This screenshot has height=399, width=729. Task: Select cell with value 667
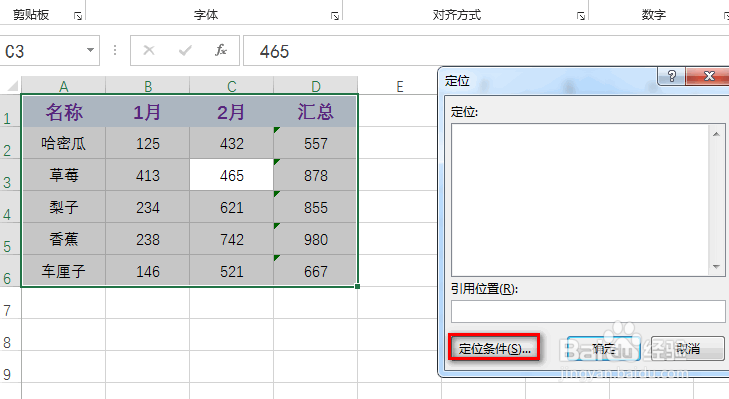[316, 271]
